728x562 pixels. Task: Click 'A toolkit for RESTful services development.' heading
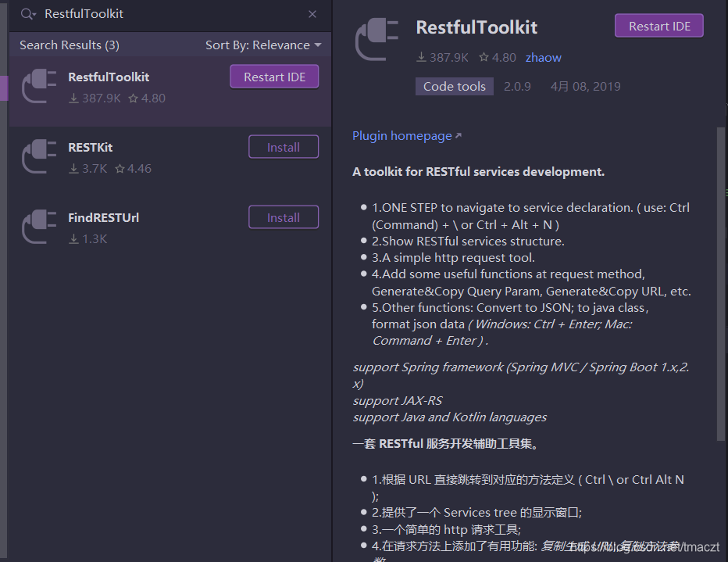point(478,171)
